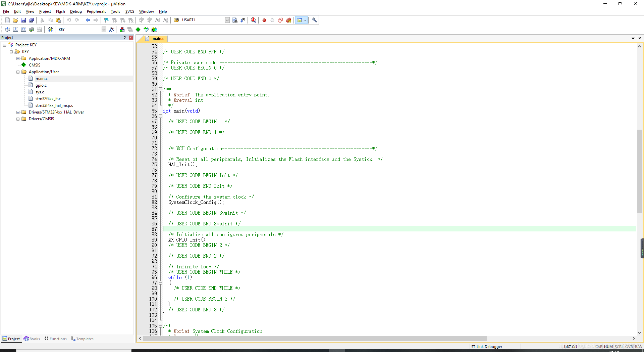Select the main.c editor tab
Image resolution: width=644 pixels, height=352 pixels.
coord(155,39)
